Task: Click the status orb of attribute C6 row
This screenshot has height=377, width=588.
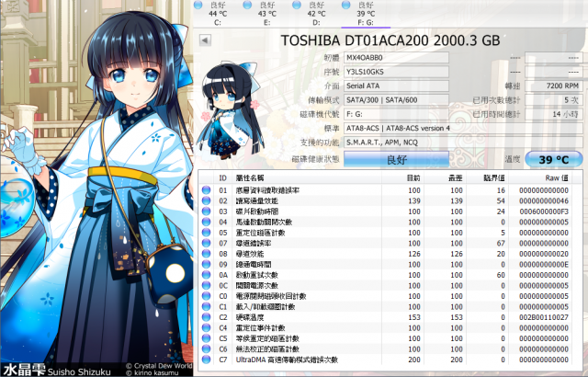Action: pos(206,349)
